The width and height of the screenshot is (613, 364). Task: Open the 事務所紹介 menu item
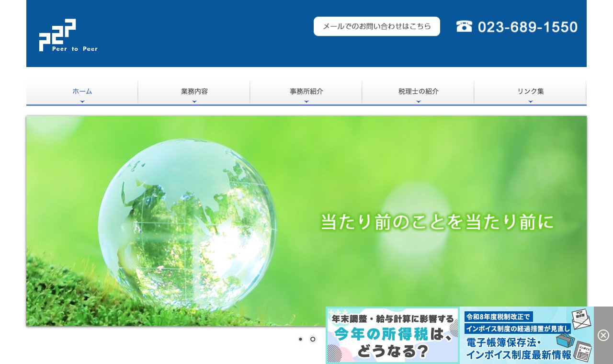pos(306,92)
